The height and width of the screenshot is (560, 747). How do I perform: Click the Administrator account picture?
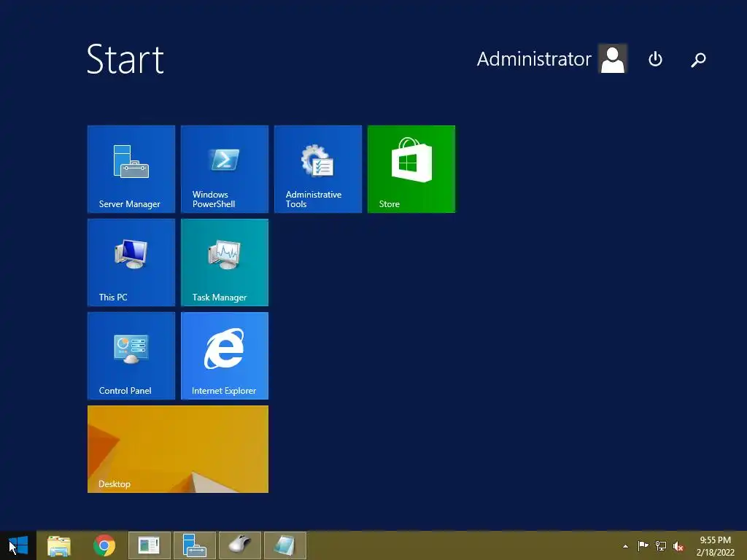613,58
